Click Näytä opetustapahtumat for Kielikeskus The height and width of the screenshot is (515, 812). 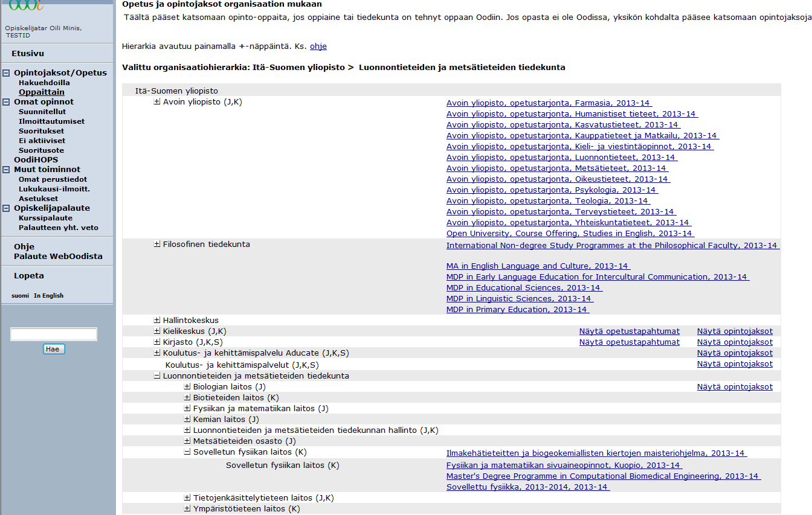630,331
